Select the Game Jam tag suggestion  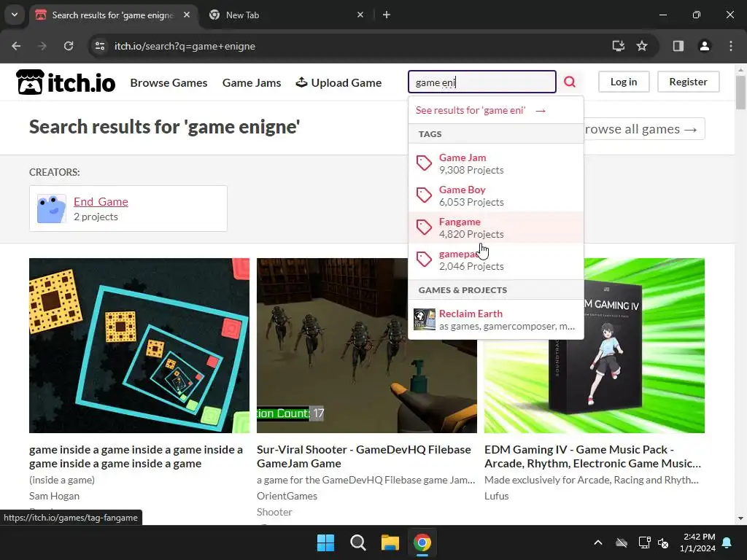tap(495, 163)
